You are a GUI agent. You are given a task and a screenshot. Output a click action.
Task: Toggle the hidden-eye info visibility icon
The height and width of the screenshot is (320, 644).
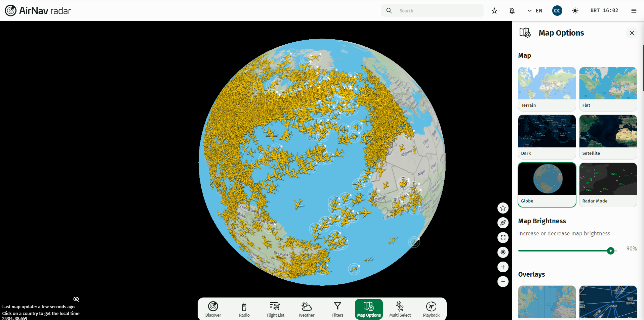pyautogui.click(x=76, y=299)
